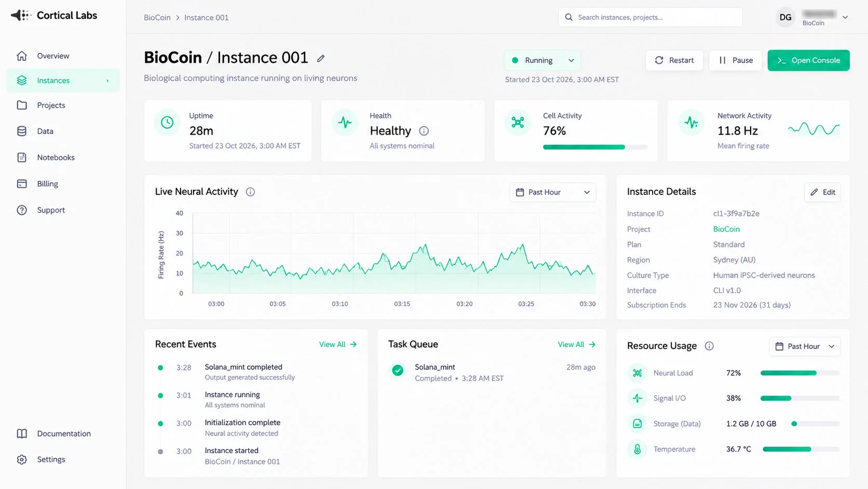Click the Network Activity waveform icon
The image size is (868, 489).
pos(691,123)
